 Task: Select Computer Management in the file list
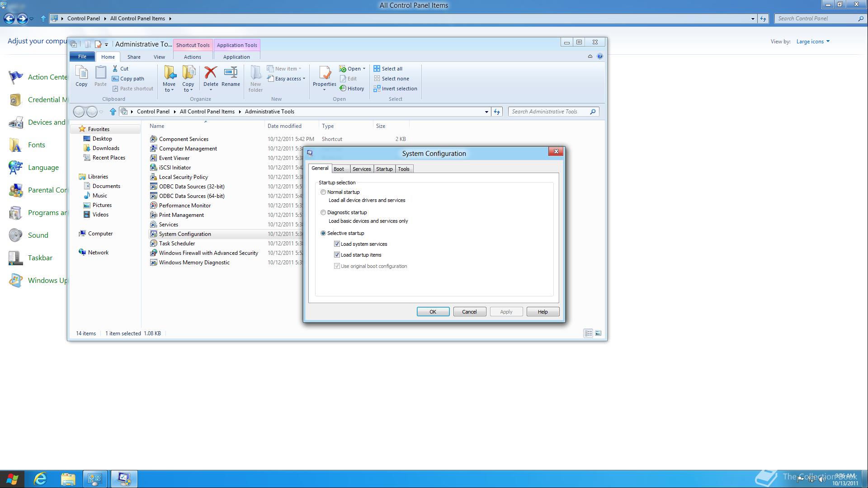[x=188, y=149]
